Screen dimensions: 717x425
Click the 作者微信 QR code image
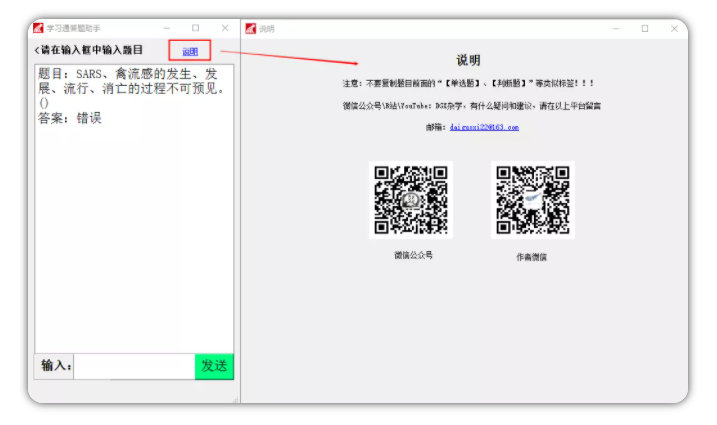tap(533, 200)
